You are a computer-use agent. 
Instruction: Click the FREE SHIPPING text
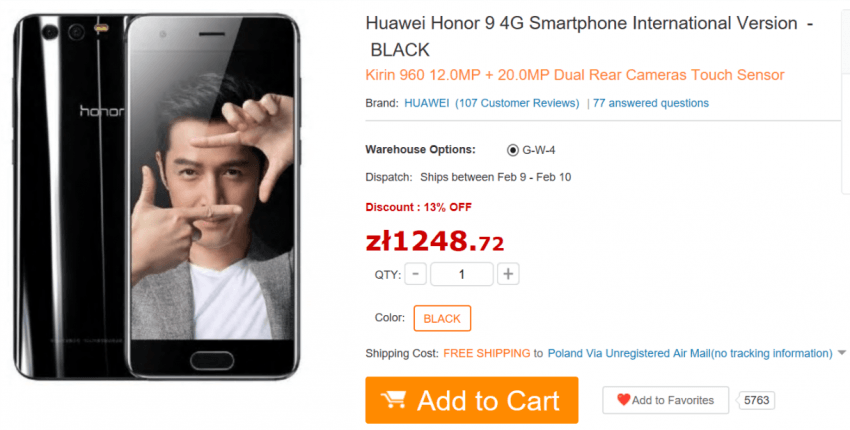(x=486, y=353)
